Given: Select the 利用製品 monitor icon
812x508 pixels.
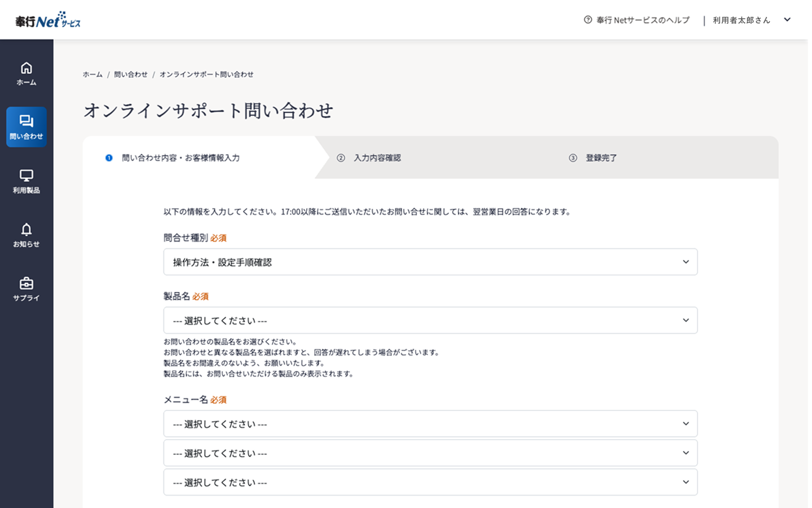Looking at the screenshot, I should click(x=27, y=176).
